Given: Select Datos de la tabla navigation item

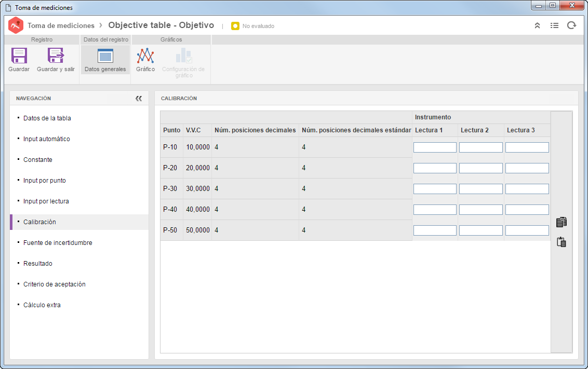Looking at the screenshot, I should click(x=47, y=118).
